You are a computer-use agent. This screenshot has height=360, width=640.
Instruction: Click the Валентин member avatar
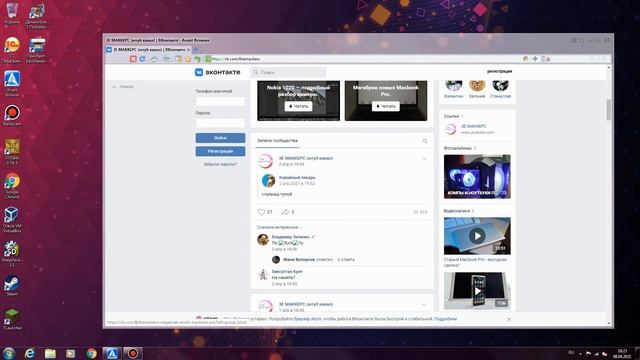453,85
